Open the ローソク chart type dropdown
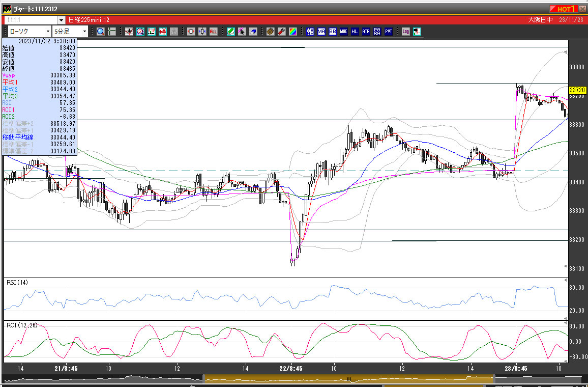The height and width of the screenshot is (387, 588). 48,32
